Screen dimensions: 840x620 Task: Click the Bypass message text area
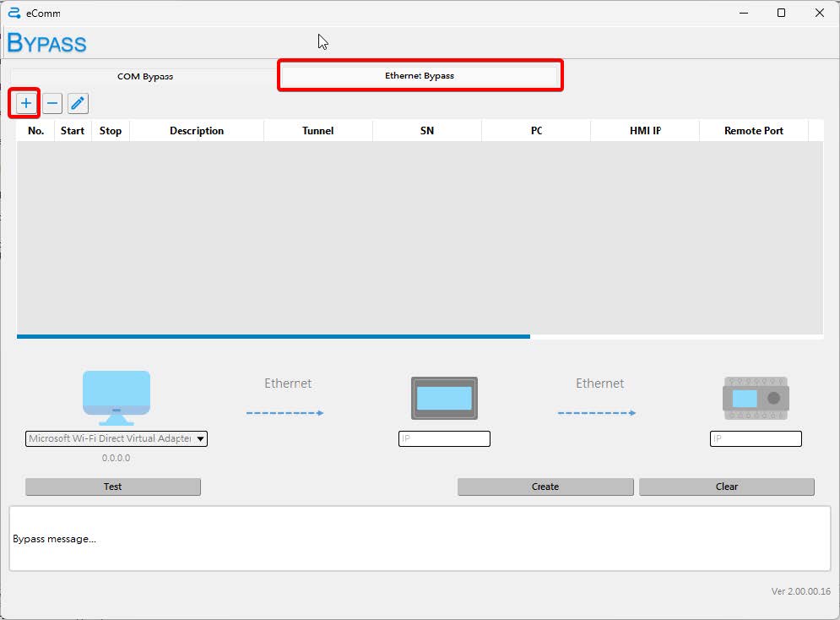pos(420,539)
